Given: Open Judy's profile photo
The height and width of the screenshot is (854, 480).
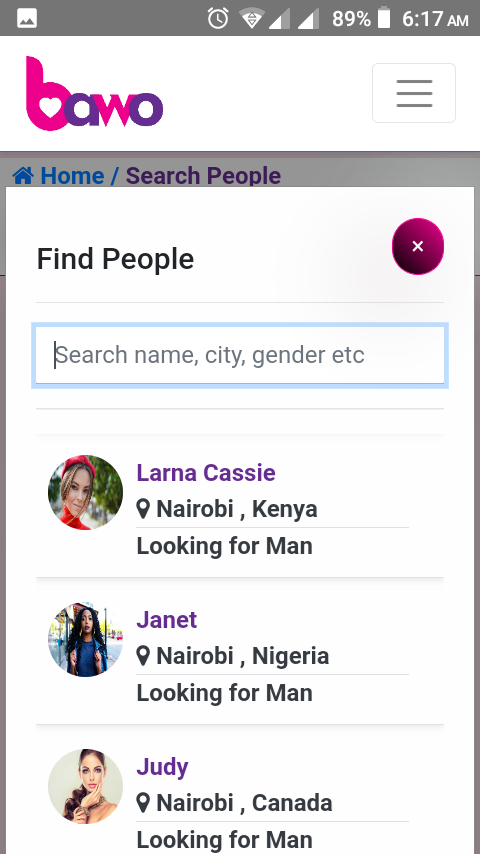Looking at the screenshot, I should tap(86, 786).
